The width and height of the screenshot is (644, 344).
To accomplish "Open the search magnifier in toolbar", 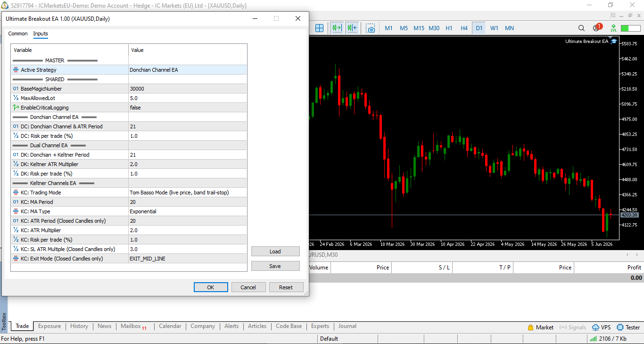I will coord(581,28).
